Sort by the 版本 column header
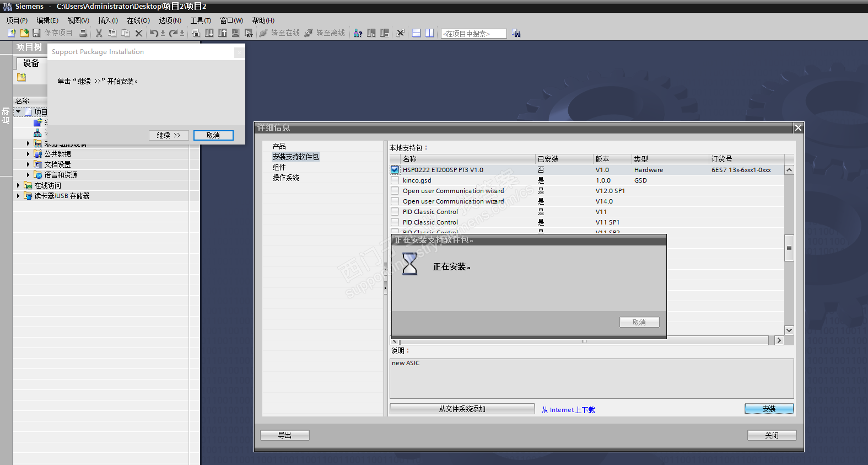Viewport: 868px width, 465px height. pos(612,159)
